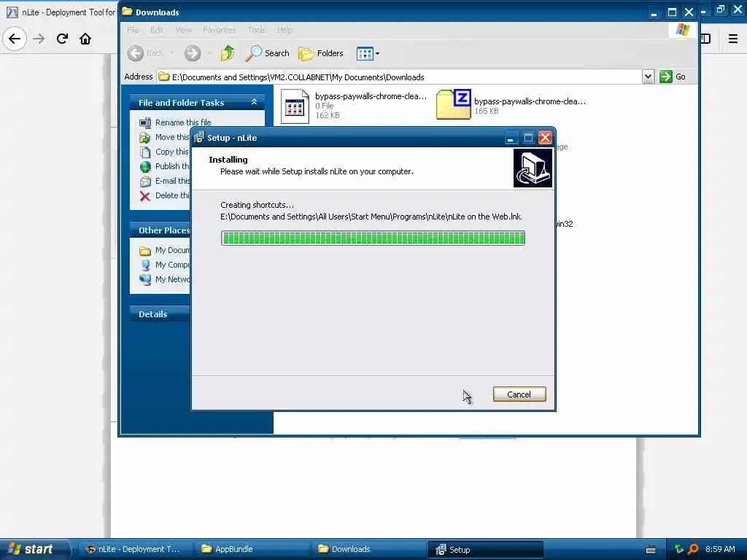
Task: Toggle the browser sidebar panel icon
Action: [x=705, y=39]
